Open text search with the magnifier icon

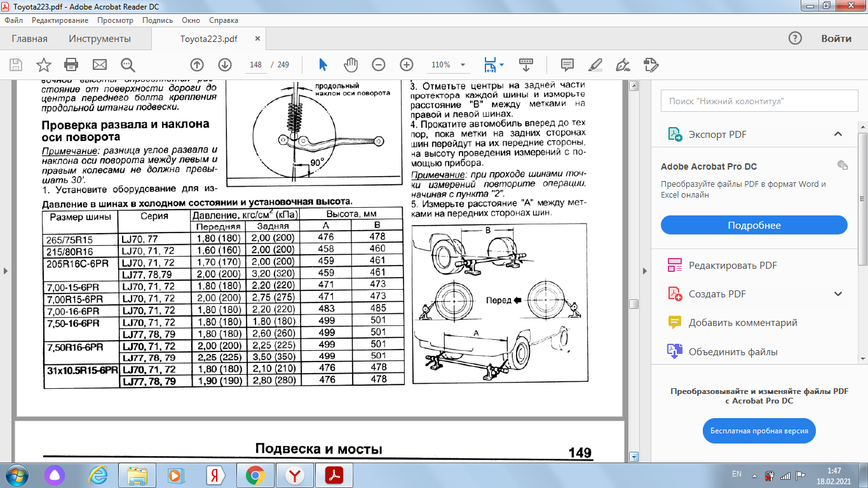[128, 65]
